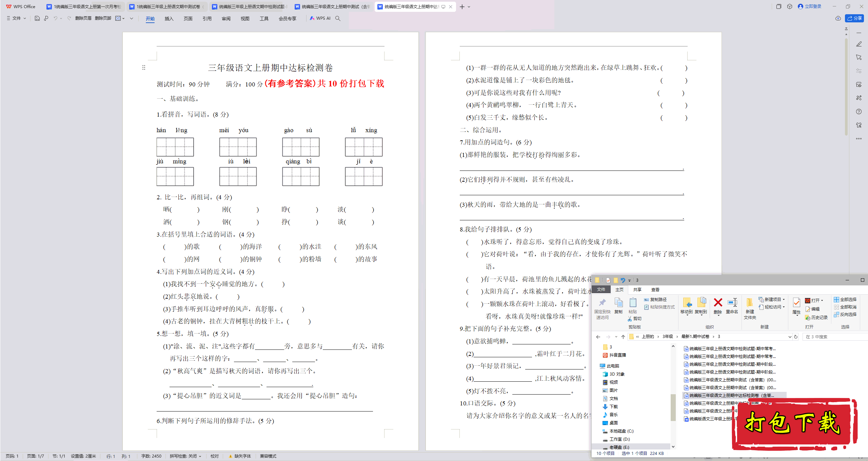Click New folder icon in Explorer ribbon
Viewport: 868px width, 461px height.
750,302
